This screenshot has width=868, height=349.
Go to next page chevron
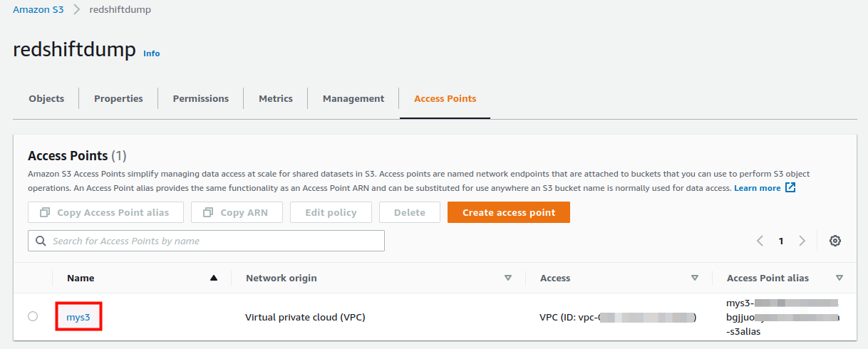(x=802, y=241)
